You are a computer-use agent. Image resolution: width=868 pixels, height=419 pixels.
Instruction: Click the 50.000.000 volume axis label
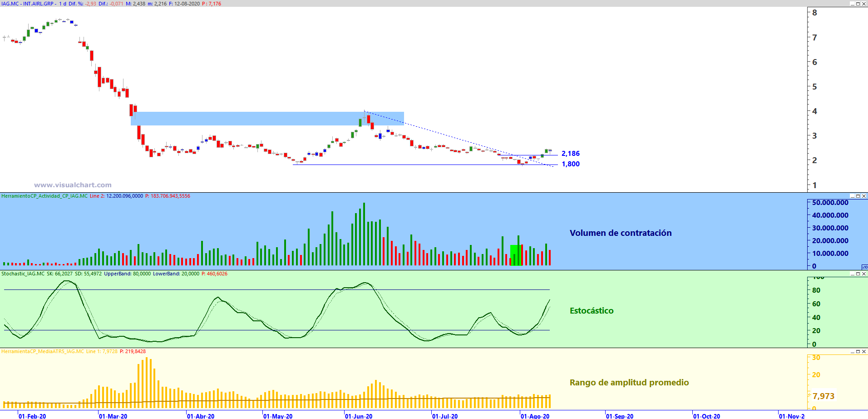(830, 203)
